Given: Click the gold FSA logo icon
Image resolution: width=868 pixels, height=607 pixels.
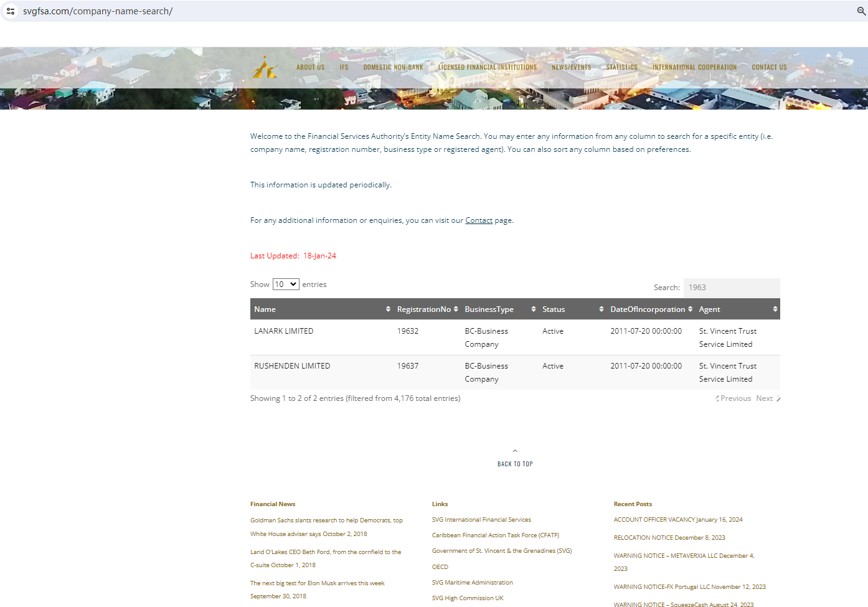Looking at the screenshot, I should click(265, 67).
